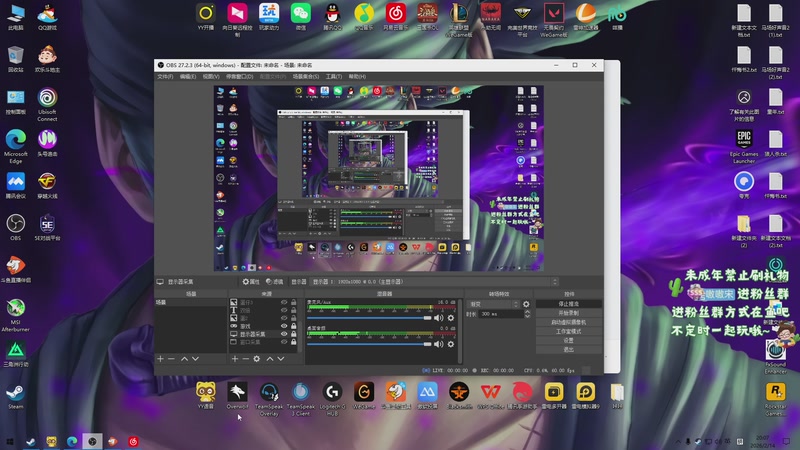Toggle visibility eye of display capture source
The height and width of the screenshot is (450, 800).
pos(284,334)
